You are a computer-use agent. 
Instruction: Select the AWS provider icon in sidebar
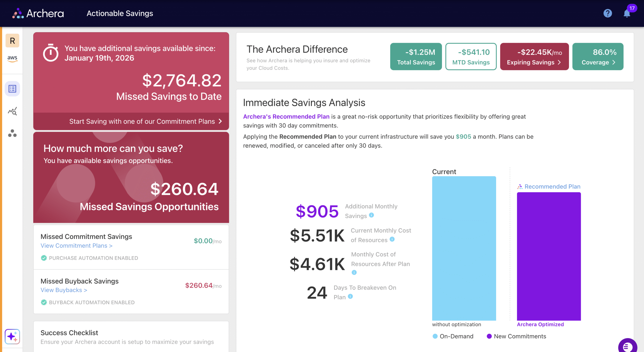[12, 58]
